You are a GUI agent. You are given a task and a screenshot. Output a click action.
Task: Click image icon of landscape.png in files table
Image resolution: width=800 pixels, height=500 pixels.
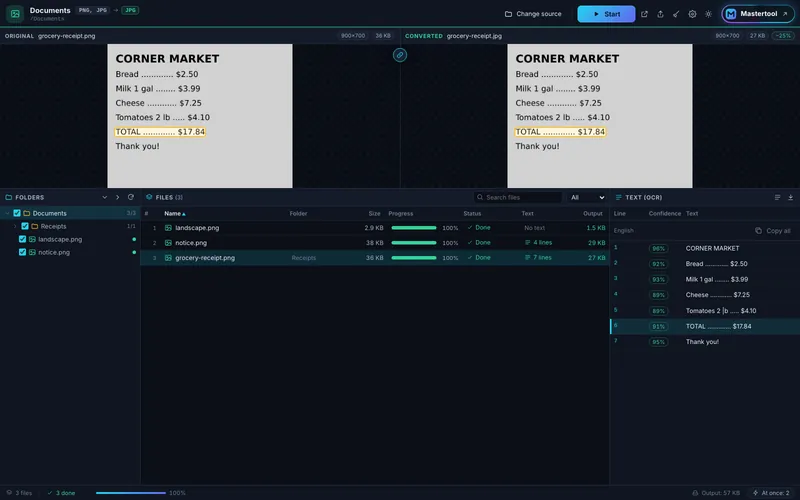(168, 228)
